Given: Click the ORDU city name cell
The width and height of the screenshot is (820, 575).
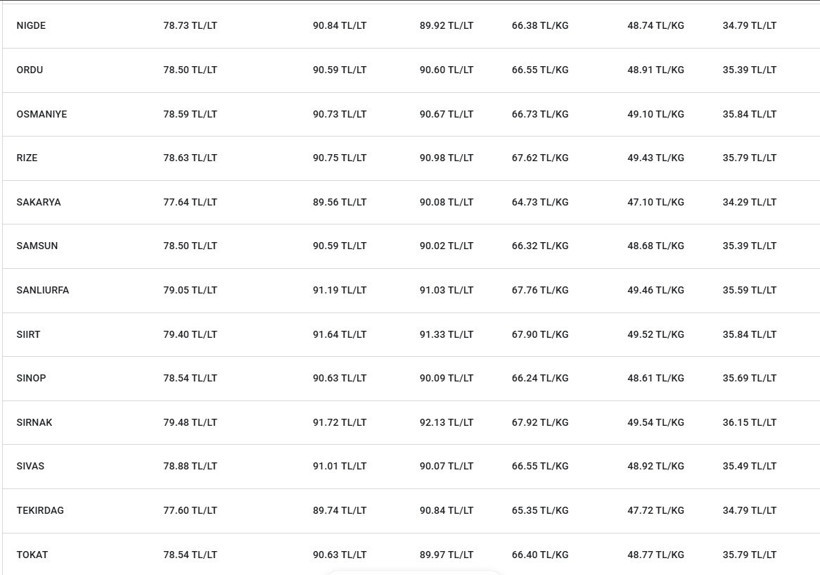Looking at the screenshot, I should pos(30,70).
